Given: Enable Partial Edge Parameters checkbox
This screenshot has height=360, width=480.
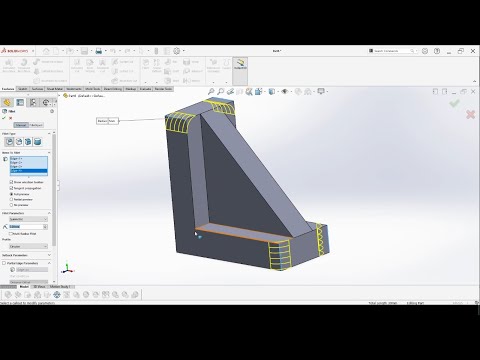Looking at the screenshot, I should [x=4, y=263].
